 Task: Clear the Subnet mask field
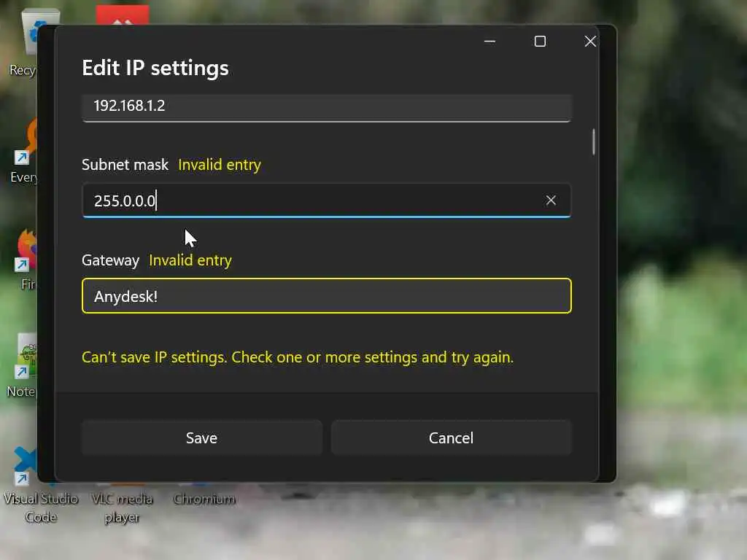click(x=551, y=201)
